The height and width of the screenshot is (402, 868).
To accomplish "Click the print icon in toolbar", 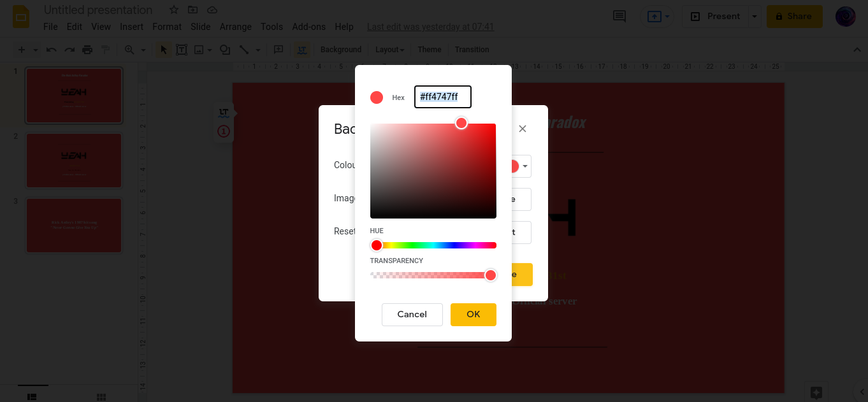I will coord(87,50).
